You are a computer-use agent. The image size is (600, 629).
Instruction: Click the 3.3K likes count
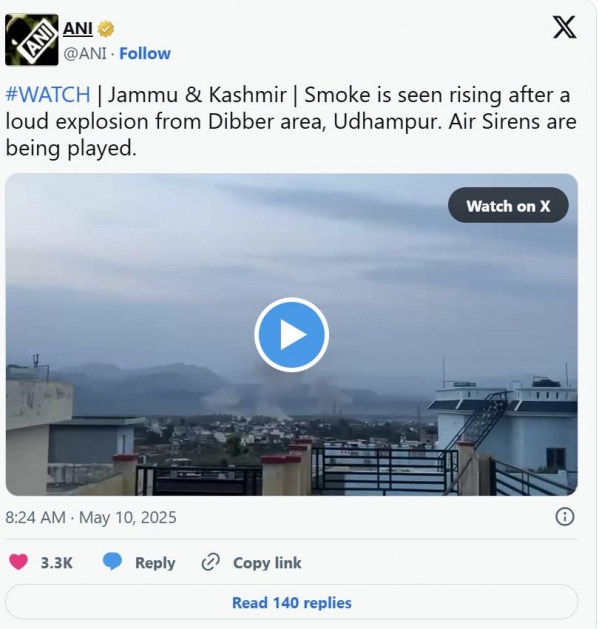click(57, 562)
